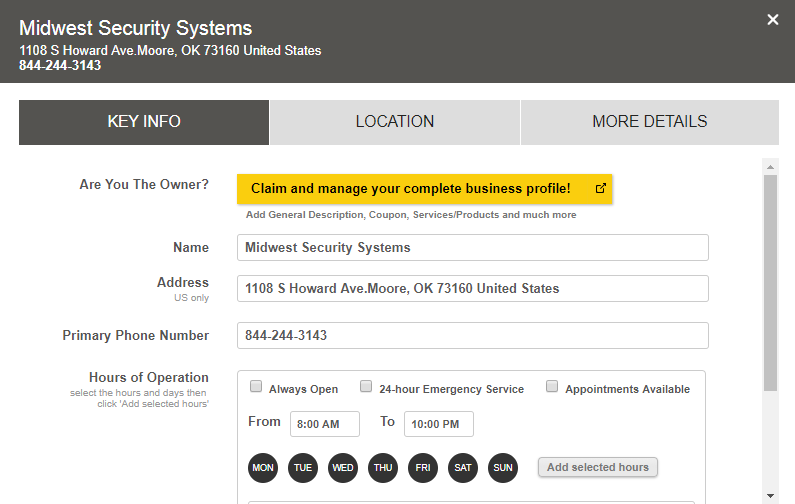
Task: Click the Primary Phone Number field
Action: (472, 336)
